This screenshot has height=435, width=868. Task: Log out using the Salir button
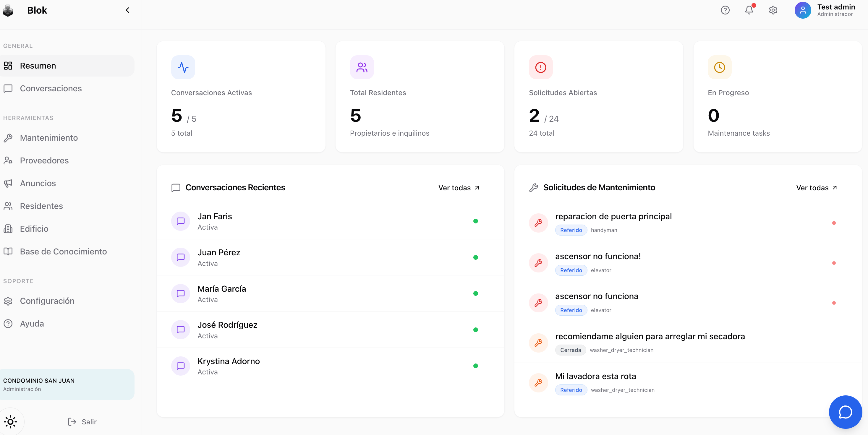[x=82, y=421]
